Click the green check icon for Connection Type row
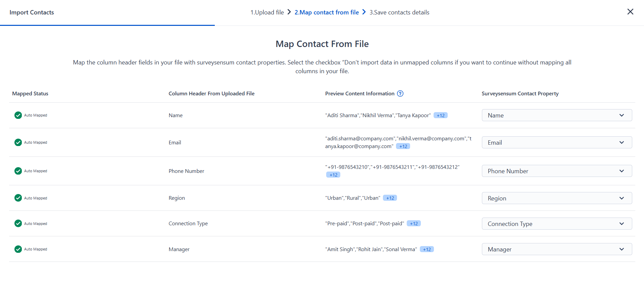 click(x=18, y=224)
